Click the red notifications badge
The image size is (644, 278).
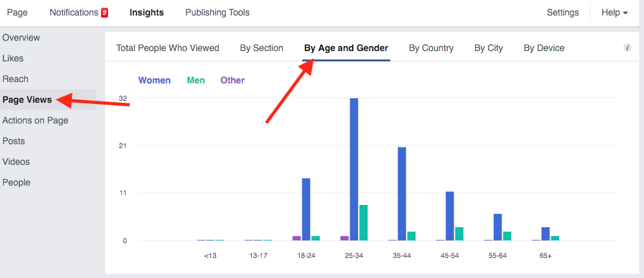click(x=104, y=13)
